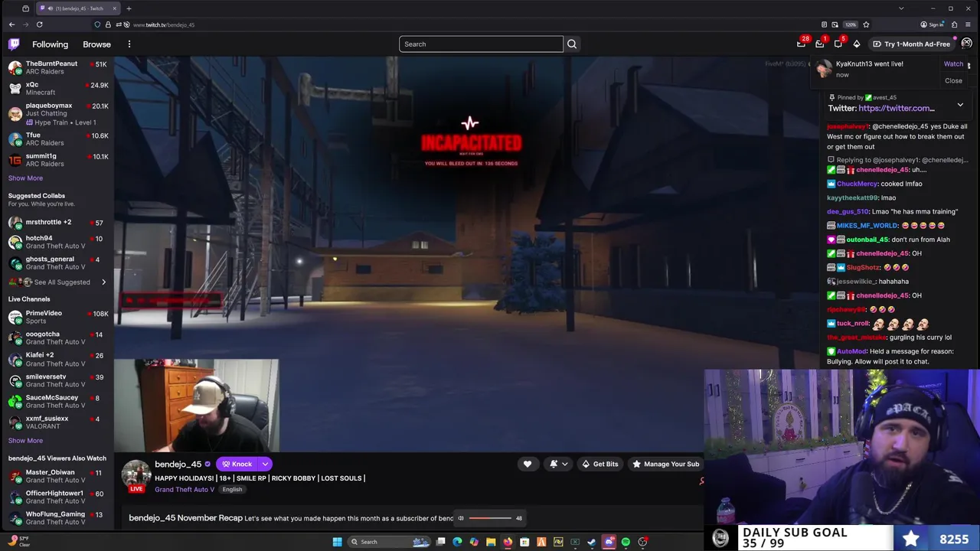The width and height of the screenshot is (980, 551).
Task: Click the heart follow button
Action: click(x=527, y=464)
